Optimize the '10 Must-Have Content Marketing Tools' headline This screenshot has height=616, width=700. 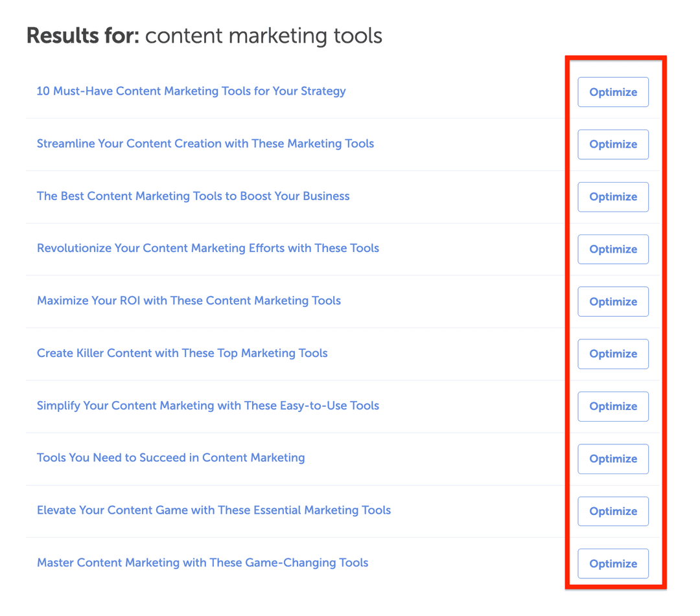[x=612, y=91]
